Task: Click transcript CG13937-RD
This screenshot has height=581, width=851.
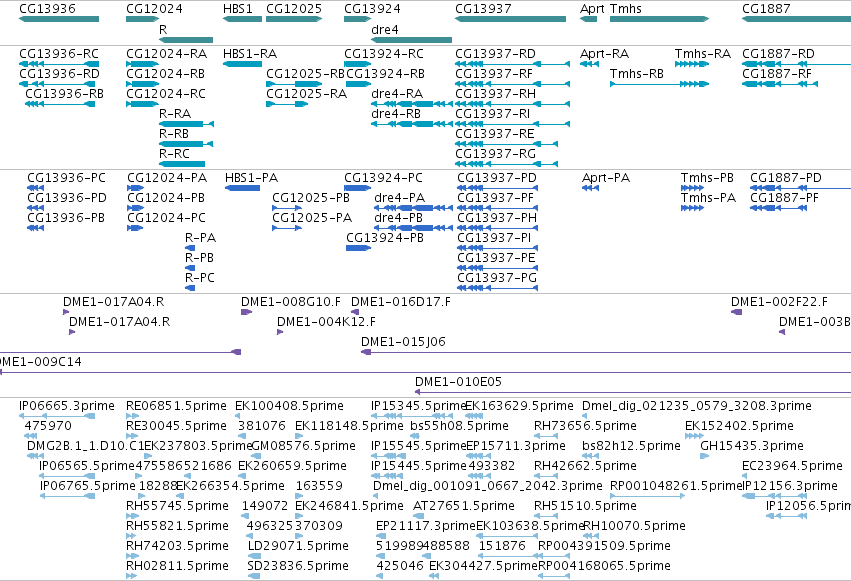Action: (x=495, y=54)
